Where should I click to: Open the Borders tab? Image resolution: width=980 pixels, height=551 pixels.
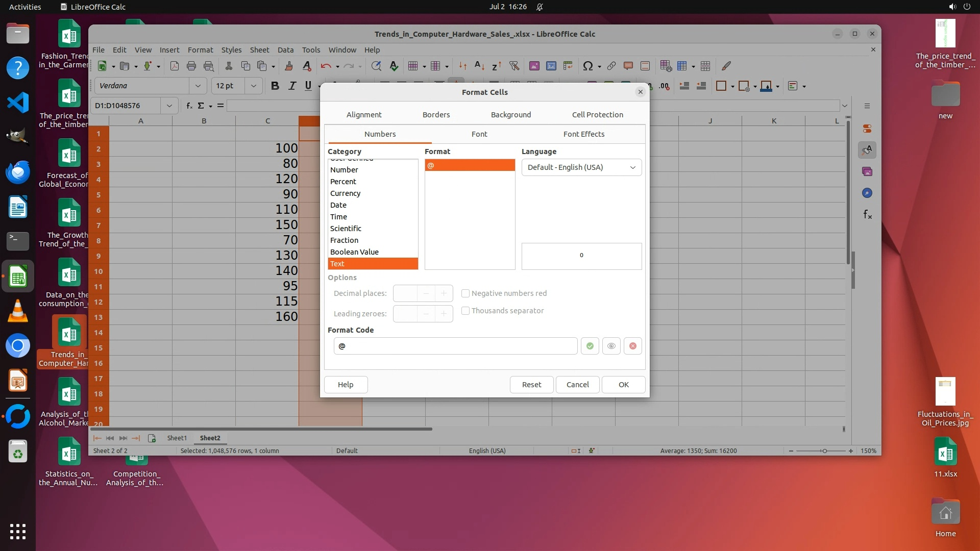coord(436,115)
